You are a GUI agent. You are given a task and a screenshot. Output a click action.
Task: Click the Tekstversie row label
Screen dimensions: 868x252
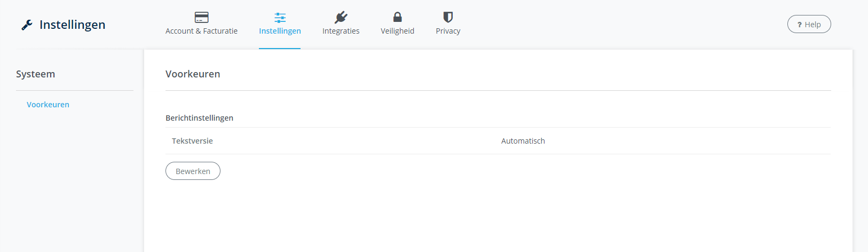click(x=192, y=141)
